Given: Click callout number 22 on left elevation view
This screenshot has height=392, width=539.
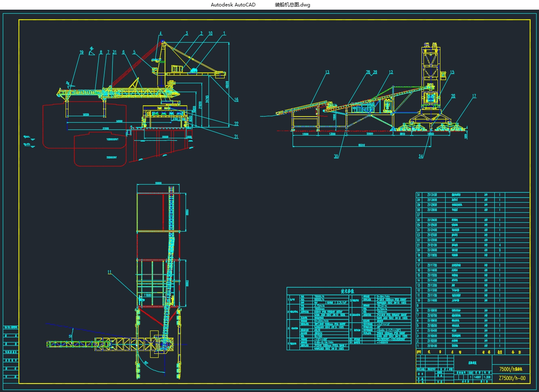Looking at the screenshot, I should 236,123.
